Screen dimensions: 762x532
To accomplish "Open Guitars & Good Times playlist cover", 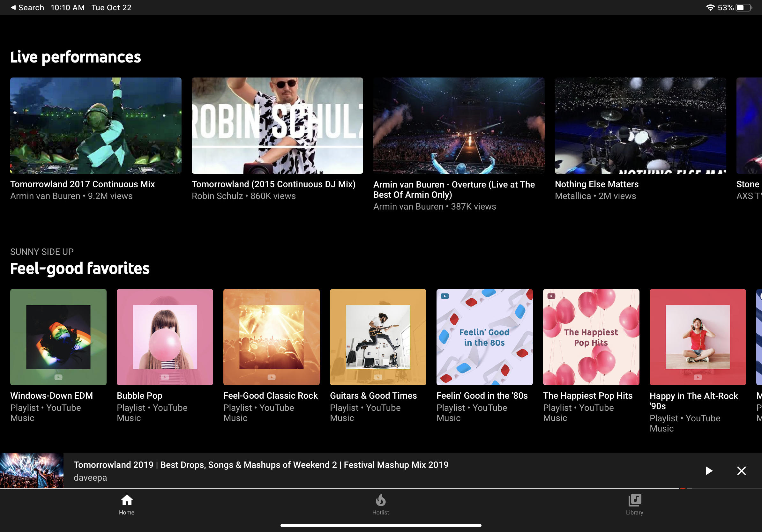I will pyautogui.click(x=378, y=337).
